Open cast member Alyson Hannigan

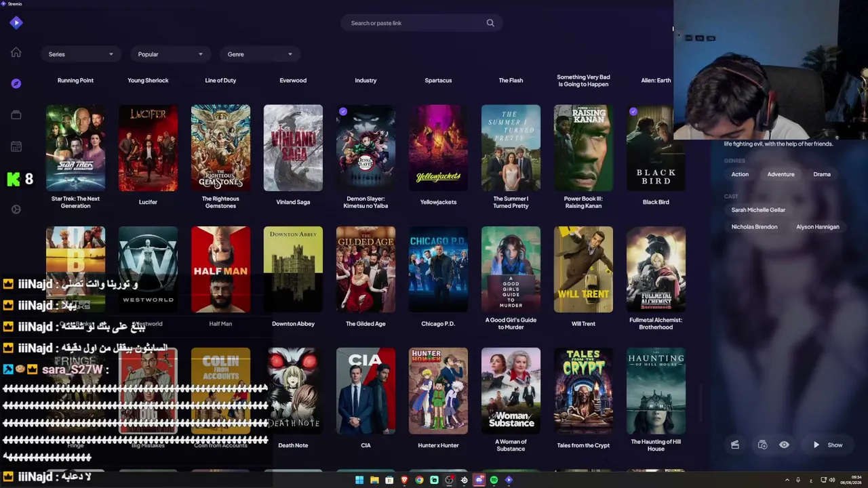tap(818, 227)
